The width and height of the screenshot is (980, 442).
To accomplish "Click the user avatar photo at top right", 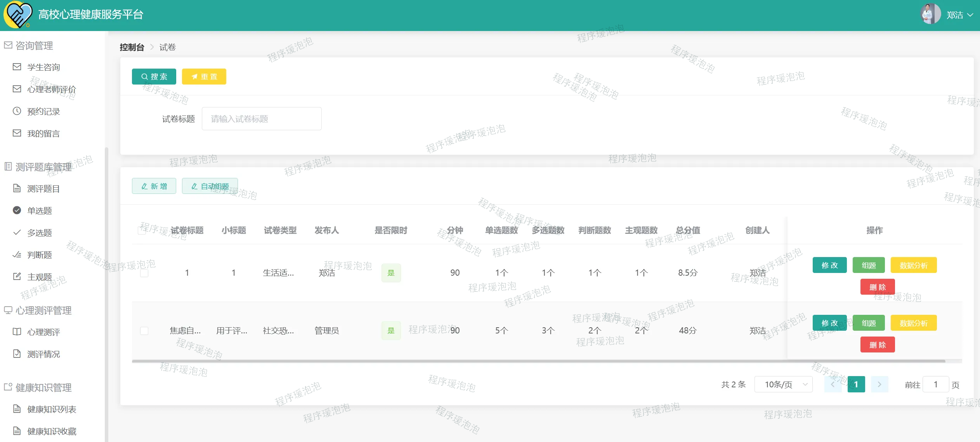I will point(930,14).
